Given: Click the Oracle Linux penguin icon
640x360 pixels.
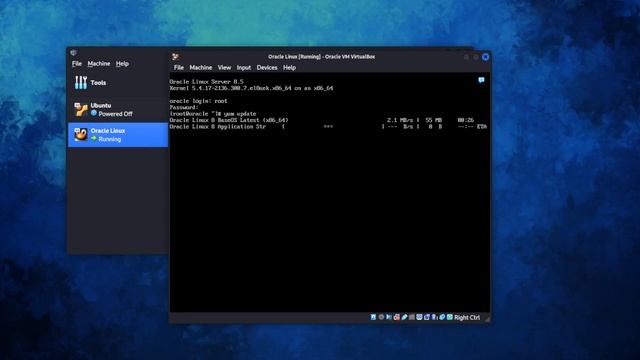Looking at the screenshot, I should [x=80, y=135].
